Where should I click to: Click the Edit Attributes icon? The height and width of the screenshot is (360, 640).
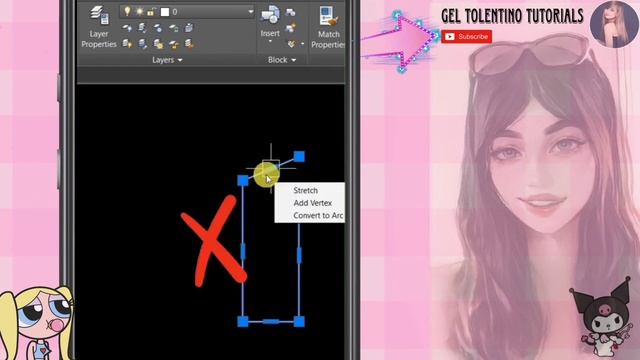coord(291,43)
